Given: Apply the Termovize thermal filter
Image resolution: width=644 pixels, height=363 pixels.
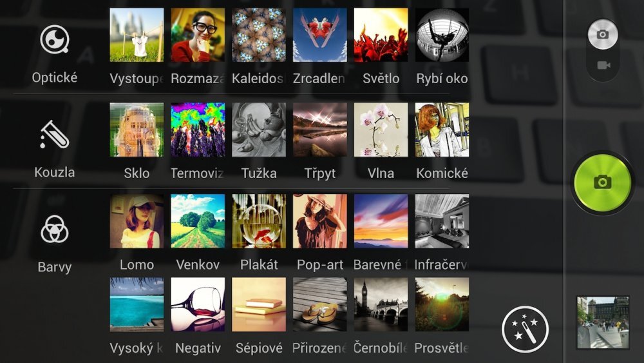Looking at the screenshot, I should [x=198, y=130].
